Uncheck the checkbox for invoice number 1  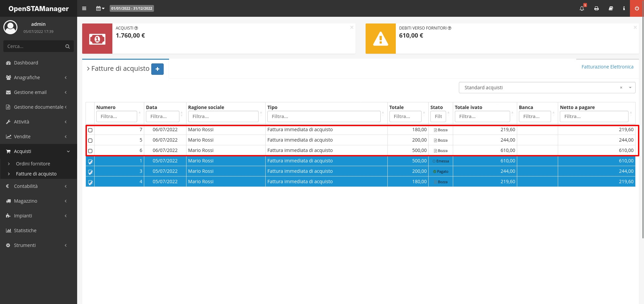point(90,162)
